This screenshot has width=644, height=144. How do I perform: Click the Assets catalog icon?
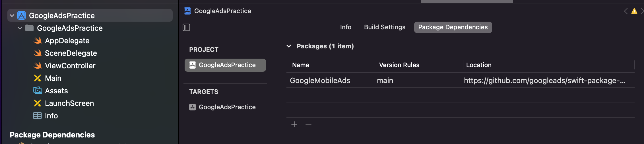pyautogui.click(x=38, y=90)
